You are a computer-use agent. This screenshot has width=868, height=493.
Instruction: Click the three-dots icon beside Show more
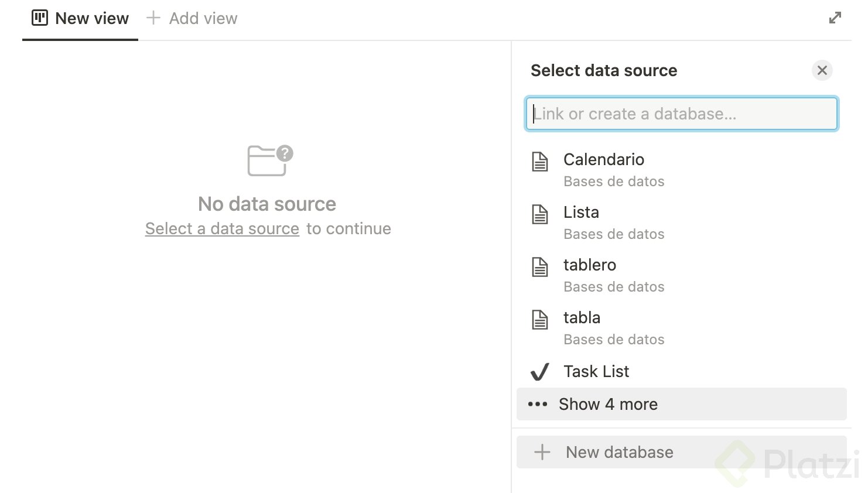click(x=538, y=404)
